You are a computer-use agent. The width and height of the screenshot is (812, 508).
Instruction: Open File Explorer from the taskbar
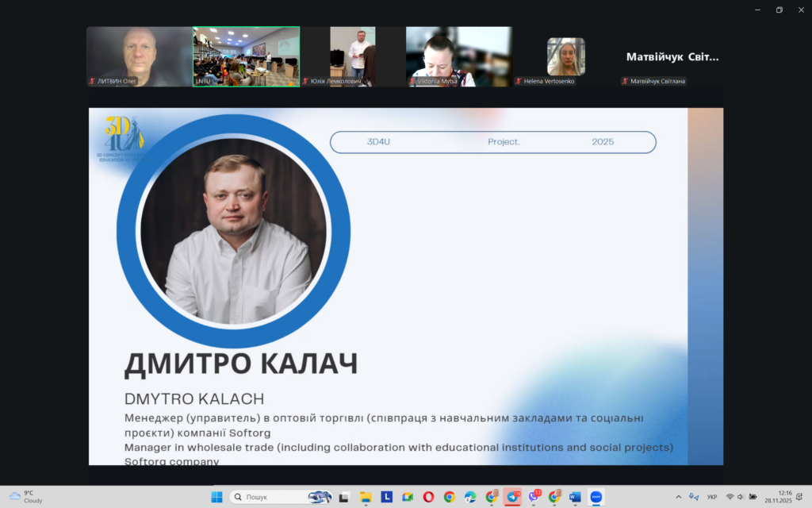coord(366,497)
